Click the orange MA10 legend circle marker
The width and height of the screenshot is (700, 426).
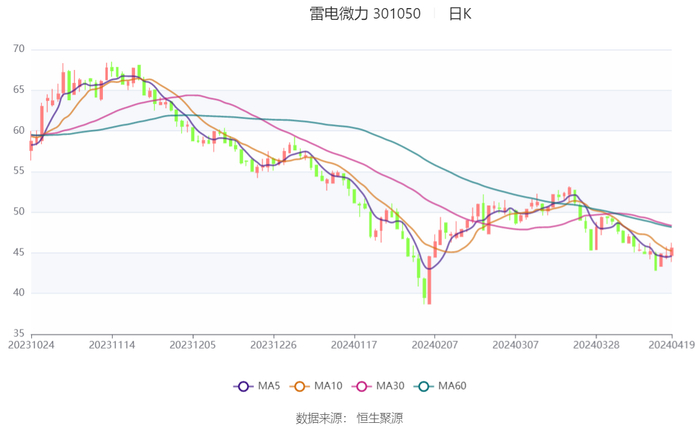298,386
